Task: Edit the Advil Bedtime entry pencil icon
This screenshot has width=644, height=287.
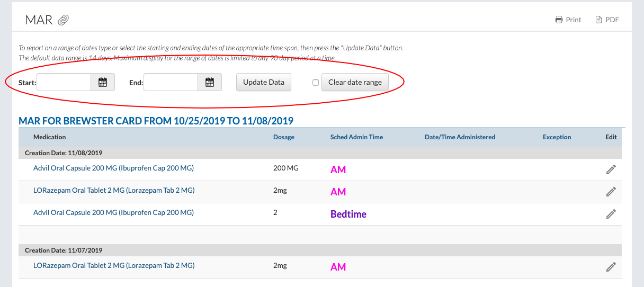Action: [611, 214]
